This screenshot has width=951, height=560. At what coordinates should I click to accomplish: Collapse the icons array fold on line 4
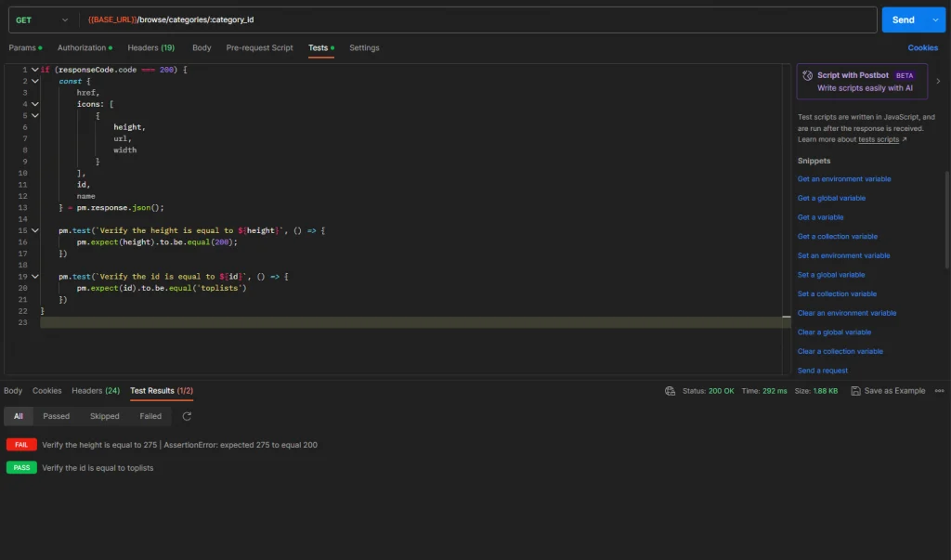coord(34,104)
